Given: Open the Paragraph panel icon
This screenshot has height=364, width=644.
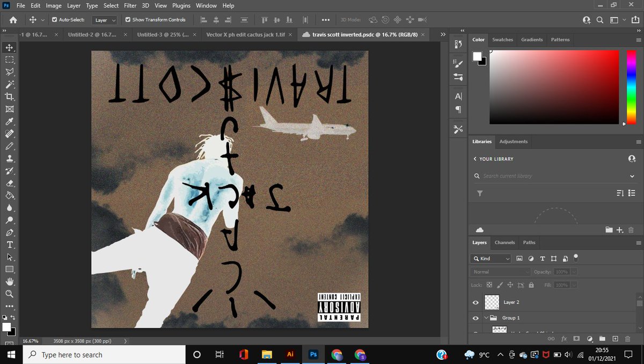Looking at the screenshot, I should point(458,110).
